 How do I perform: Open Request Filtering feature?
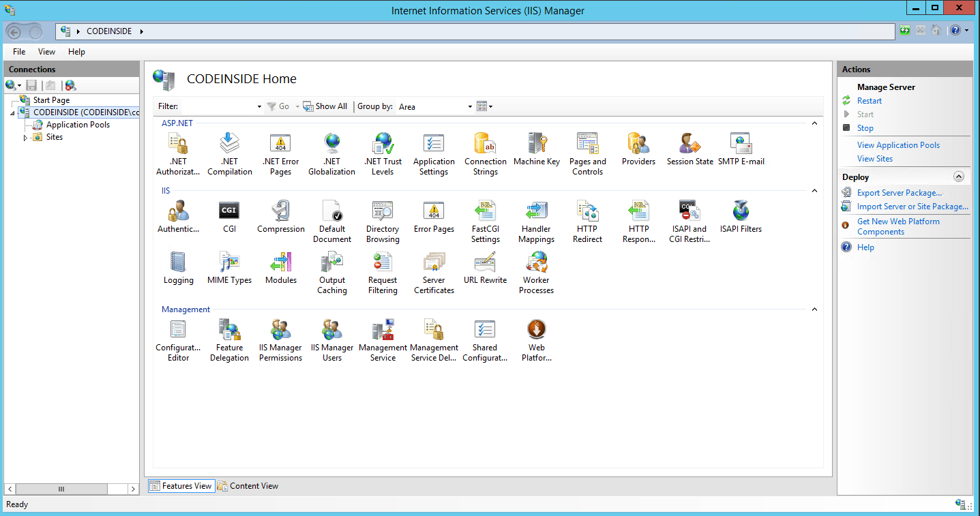383,273
